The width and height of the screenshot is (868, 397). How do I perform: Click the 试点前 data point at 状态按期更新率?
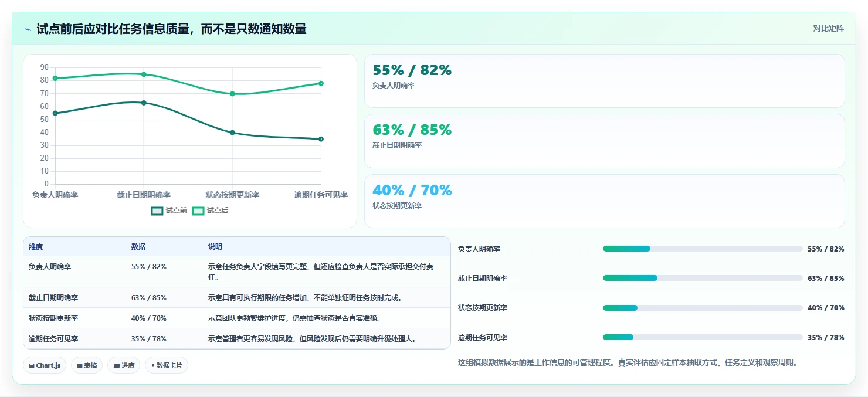(x=232, y=133)
